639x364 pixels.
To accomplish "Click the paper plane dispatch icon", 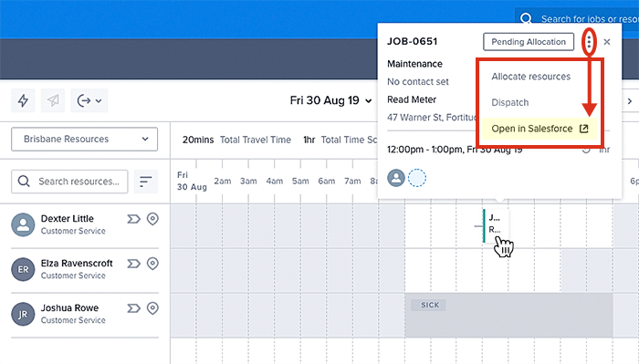I will (53, 100).
